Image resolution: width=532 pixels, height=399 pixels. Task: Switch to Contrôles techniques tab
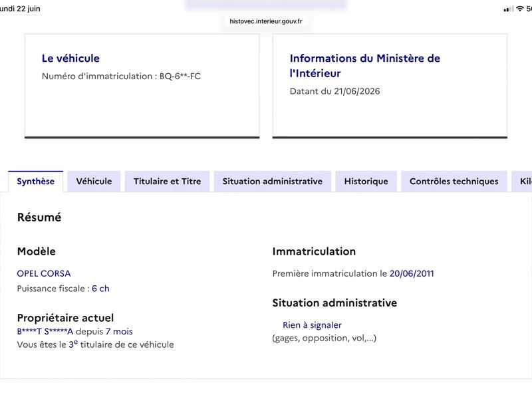(454, 182)
